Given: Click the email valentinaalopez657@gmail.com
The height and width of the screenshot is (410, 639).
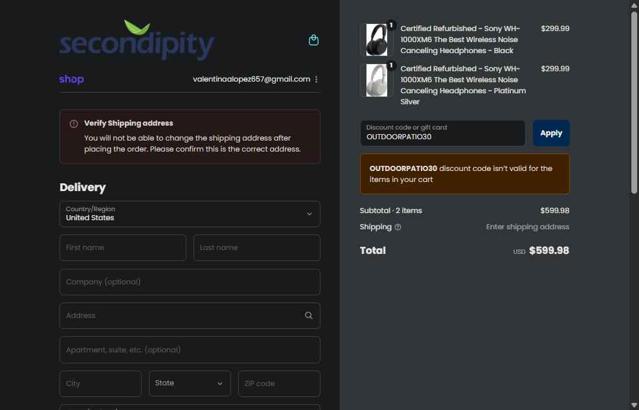Looking at the screenshot, I should 251,79.
